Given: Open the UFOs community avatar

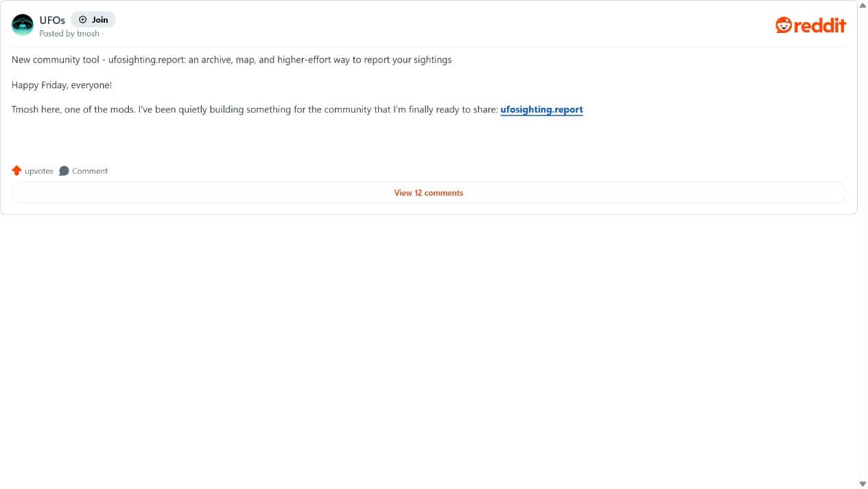Looking at the screenshot, I should point(23,25).
